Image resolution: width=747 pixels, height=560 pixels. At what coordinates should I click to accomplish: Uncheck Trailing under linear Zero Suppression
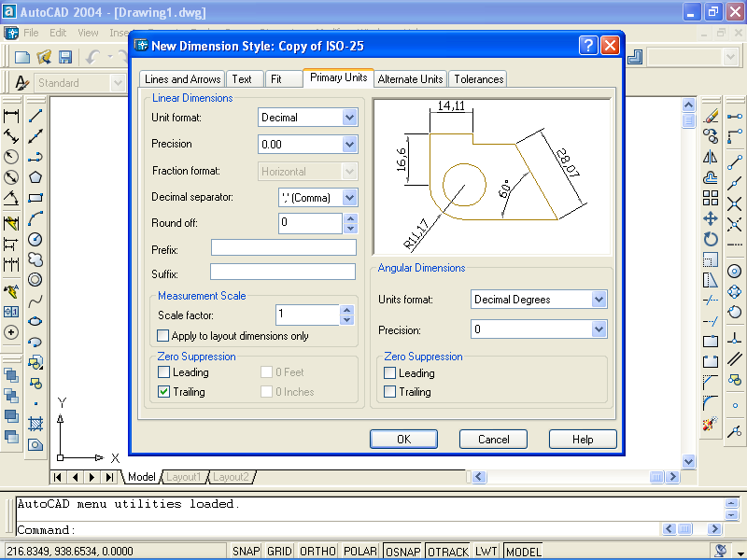click(x=163, y=391)
